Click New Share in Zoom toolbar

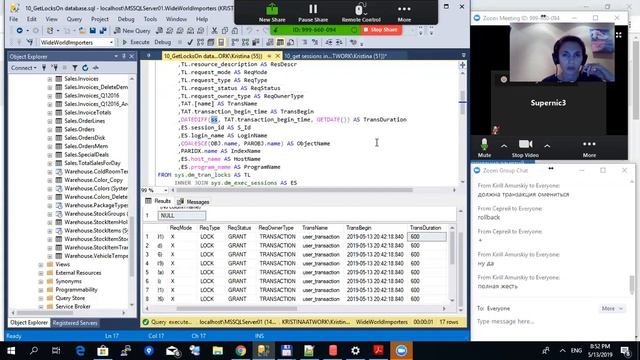(x=272, y=12)
